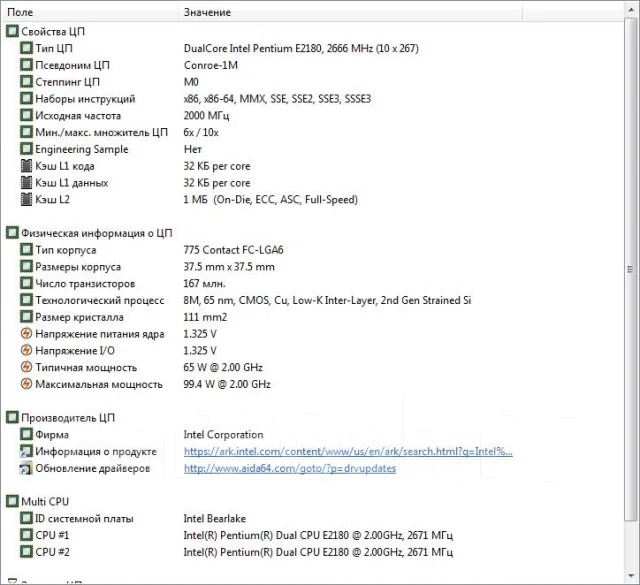Select the 6x / 10x value
Viewport: 640px width, 585px height.
pos(201,132)
